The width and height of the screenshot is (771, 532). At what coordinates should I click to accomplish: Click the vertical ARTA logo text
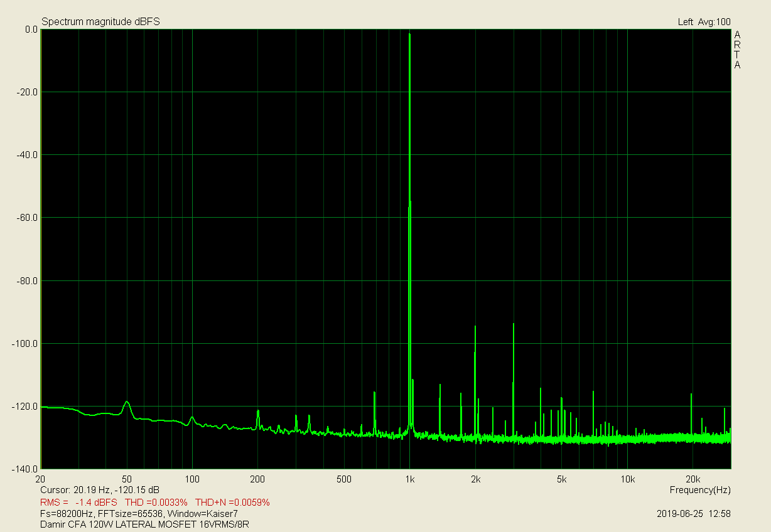pos(737,50)
